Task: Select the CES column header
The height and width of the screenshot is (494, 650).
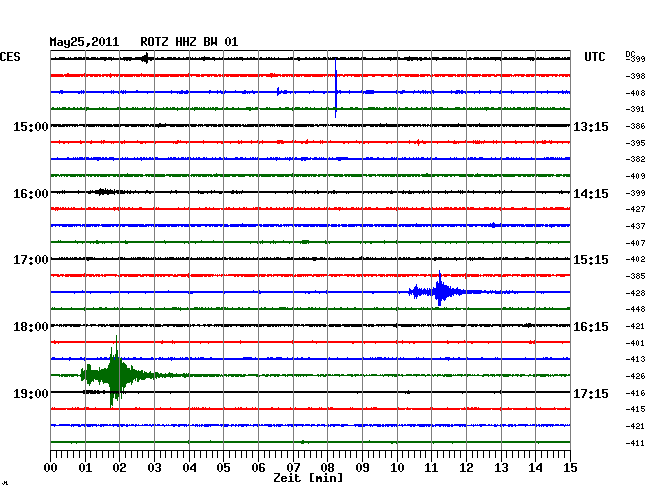Action: 10,57
